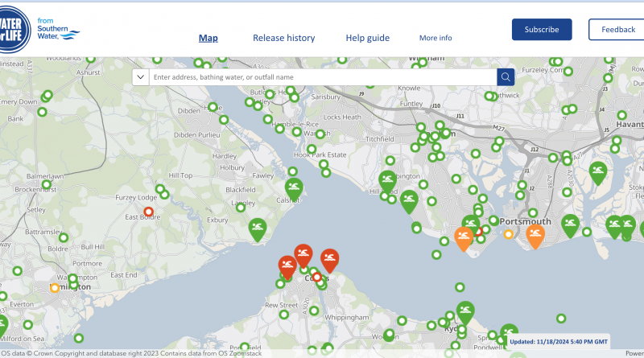Open the Release history page
This screenshot has height=358, width=644.
pos(283,38)
